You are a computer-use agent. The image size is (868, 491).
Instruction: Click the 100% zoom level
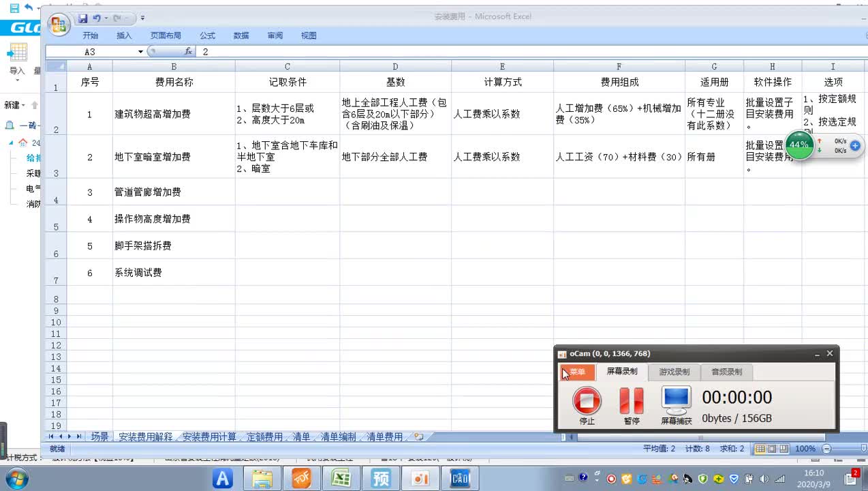(805, 449)
